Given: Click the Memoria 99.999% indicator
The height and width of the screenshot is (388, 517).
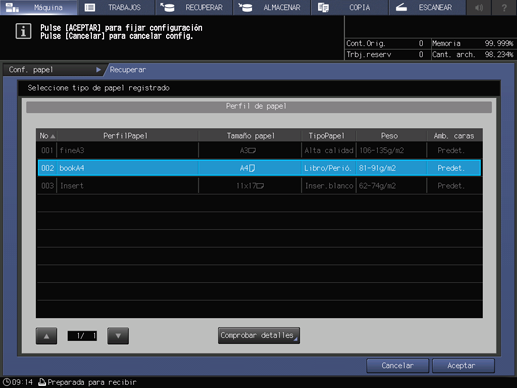Looking at the screenshot, I should coord(473,43).
